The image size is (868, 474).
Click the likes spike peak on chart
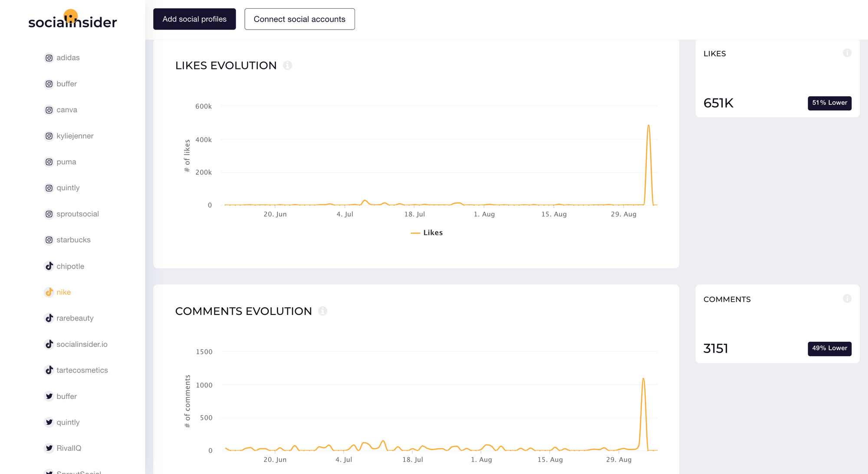click(x=648, y=126)
